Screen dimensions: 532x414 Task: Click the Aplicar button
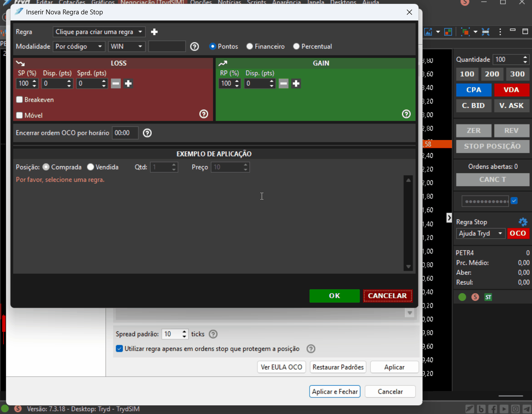(x=395, y=367)
